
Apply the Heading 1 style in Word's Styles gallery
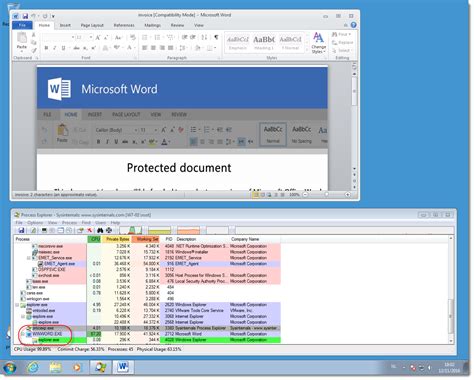[264, 42]
